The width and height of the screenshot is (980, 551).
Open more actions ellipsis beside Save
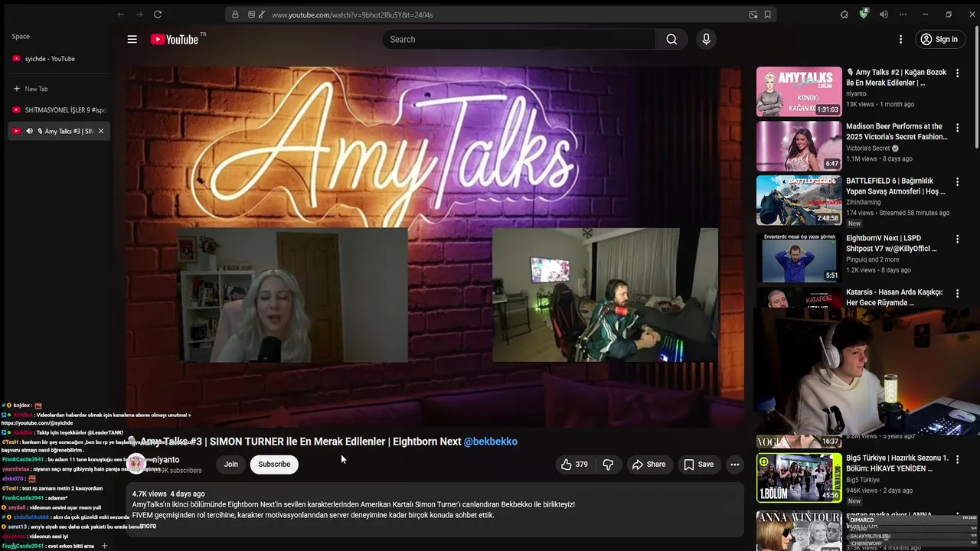pyautogui.click(x=734, y=465)
